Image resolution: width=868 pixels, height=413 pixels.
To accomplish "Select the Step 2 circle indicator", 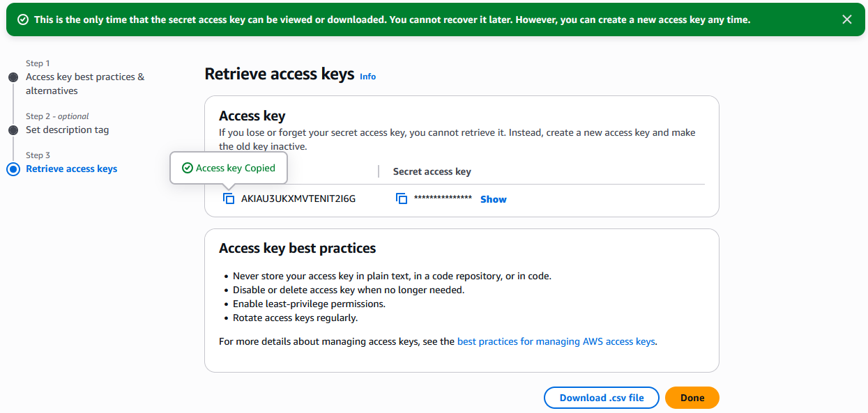I will 13,130.
